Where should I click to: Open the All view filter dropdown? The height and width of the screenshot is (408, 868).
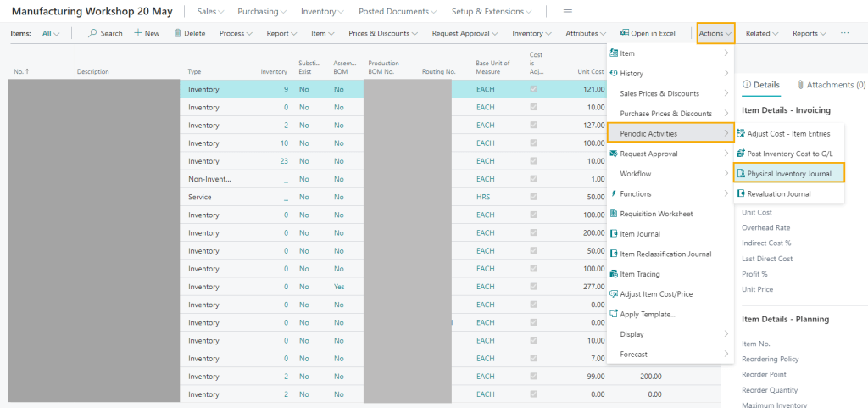(51, 33)
